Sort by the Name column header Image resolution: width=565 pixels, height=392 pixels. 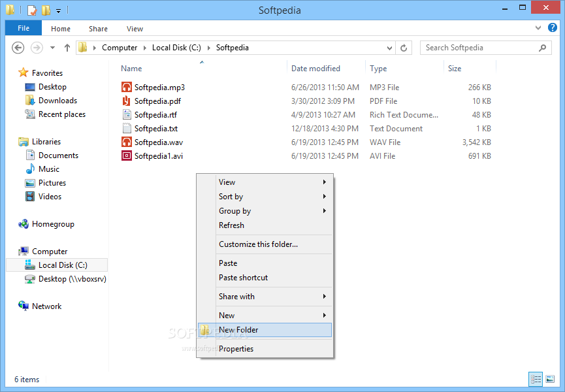coord(131,69)
